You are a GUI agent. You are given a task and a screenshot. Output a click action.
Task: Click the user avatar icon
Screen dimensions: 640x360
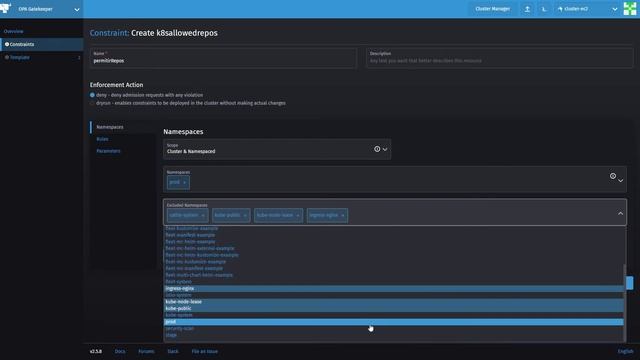click(x=630, y=9)
